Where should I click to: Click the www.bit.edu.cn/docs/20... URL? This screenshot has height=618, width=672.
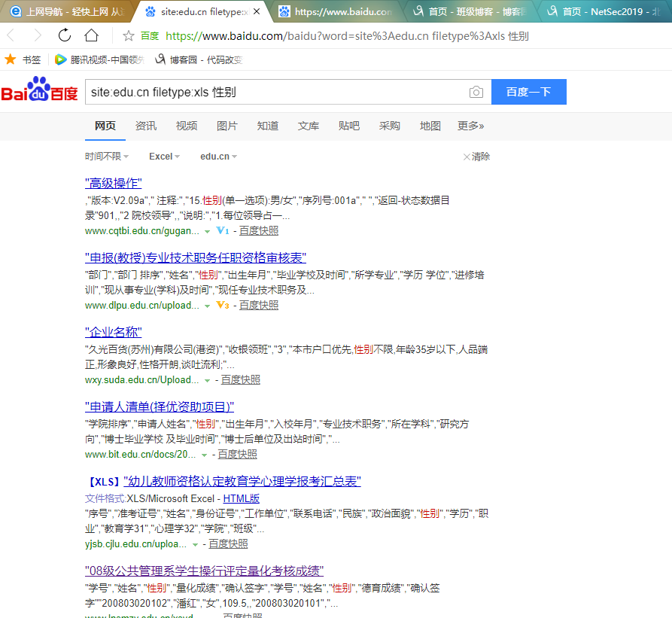[x=140, y=455]
